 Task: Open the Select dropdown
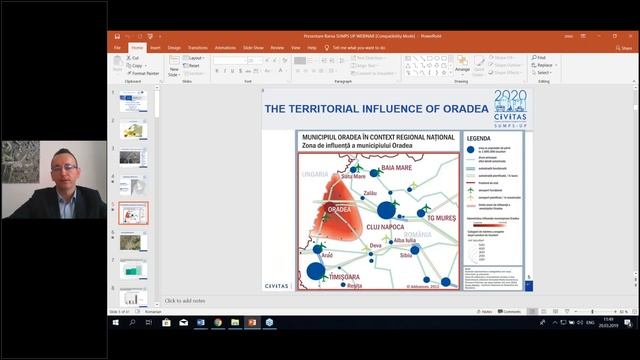pyautogui.click(x=541, y=73)
